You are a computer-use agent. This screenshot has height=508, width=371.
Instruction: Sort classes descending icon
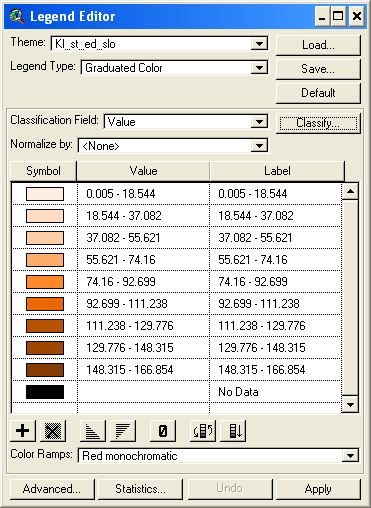pos(123,431)
